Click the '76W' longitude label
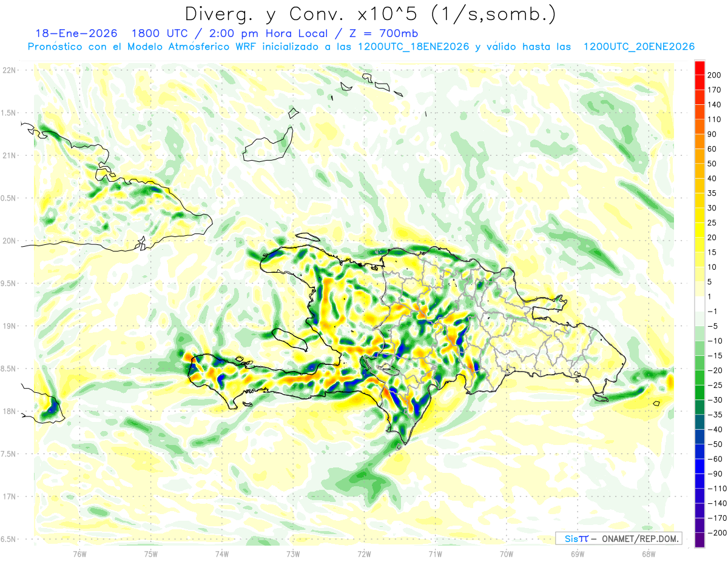The height and width of the screenshot is (562, 728). coord(80,553)
